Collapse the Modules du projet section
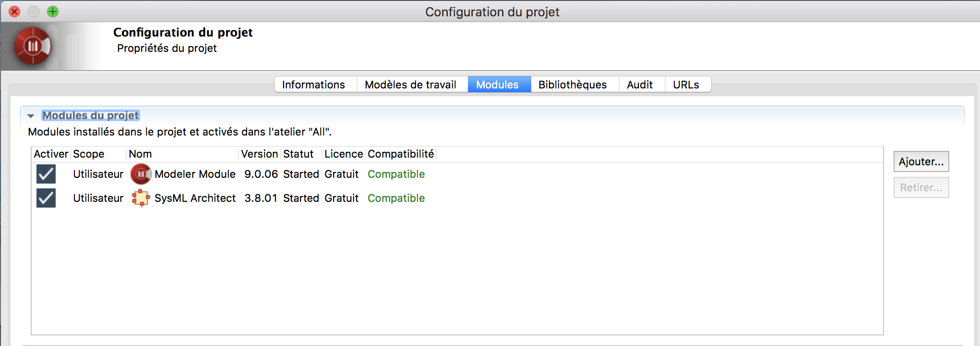The height and width of the screenshot is (346, 980). (31, 116)
